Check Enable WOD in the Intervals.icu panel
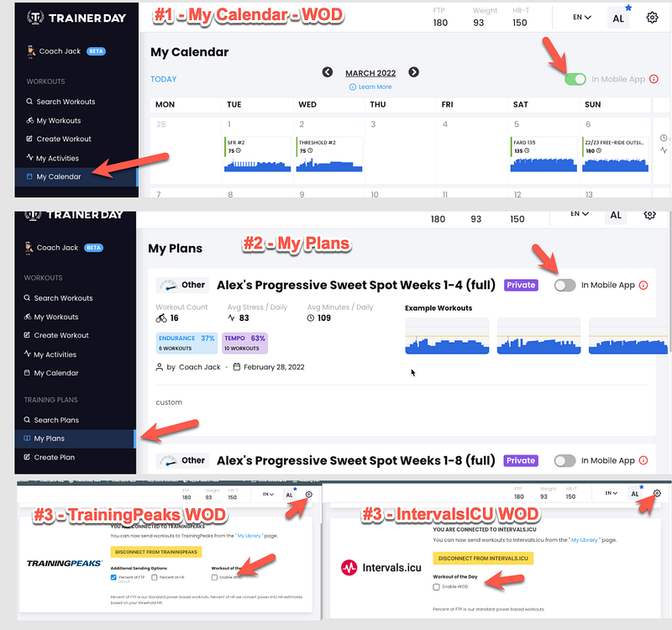672x630 pixels. (436, 587)
